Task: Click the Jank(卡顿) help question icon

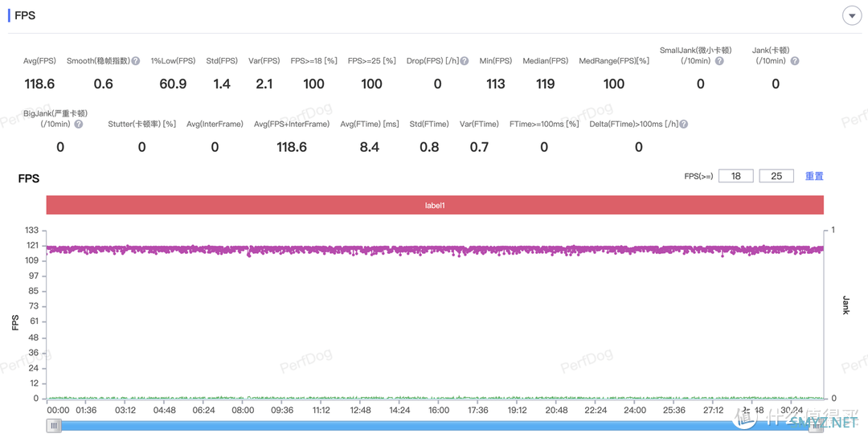Action: tap(795, 61)
